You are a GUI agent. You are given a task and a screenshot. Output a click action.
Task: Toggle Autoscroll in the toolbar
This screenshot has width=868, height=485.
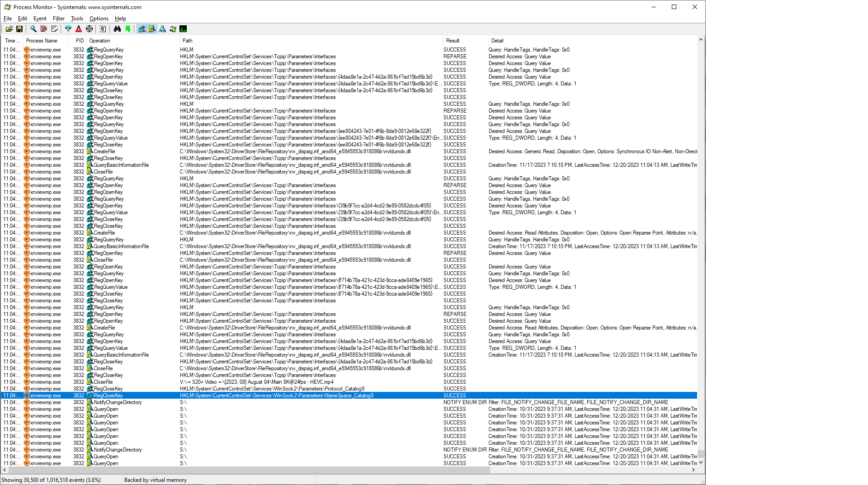(44, 29)
